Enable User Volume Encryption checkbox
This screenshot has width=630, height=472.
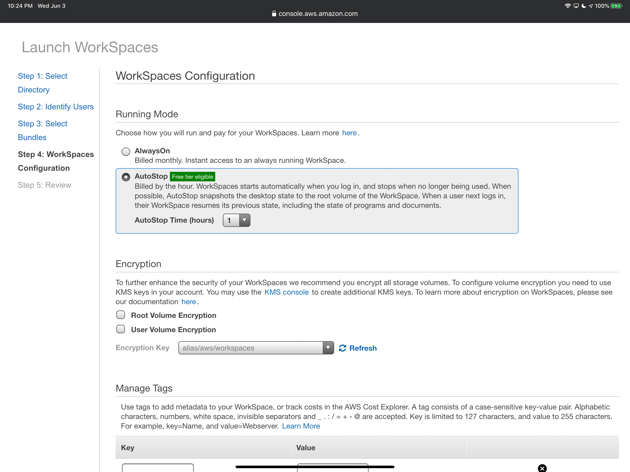click(121, 329)
